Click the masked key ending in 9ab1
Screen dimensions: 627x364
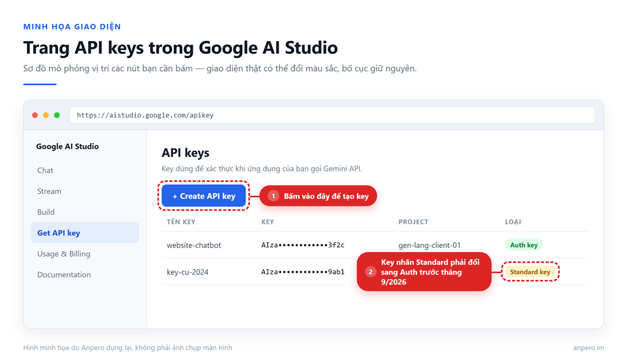coord(302,272)
